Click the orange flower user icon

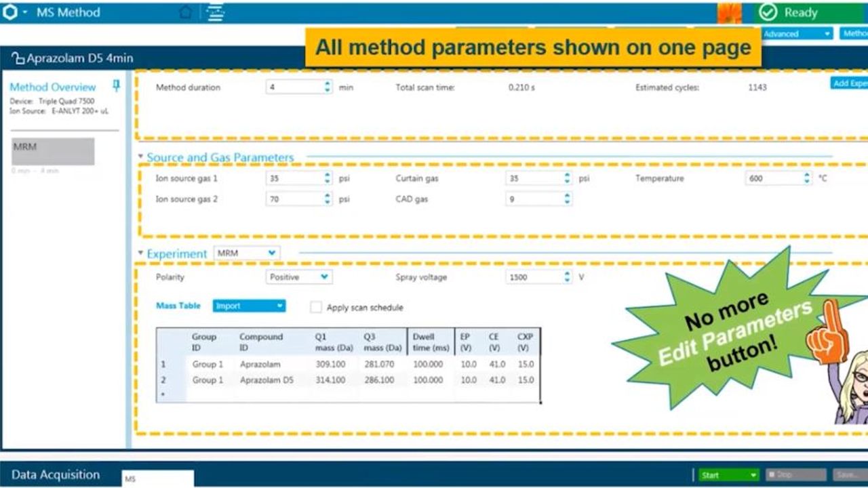coord(730,13)
